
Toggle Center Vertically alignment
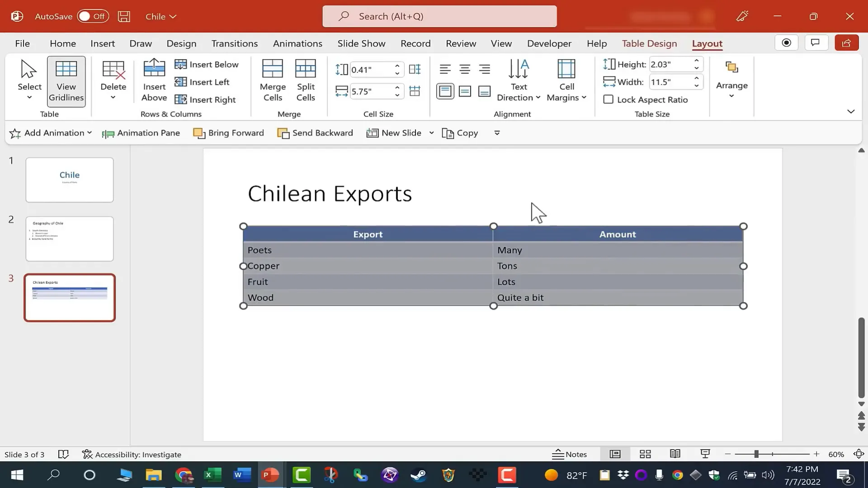465,91
